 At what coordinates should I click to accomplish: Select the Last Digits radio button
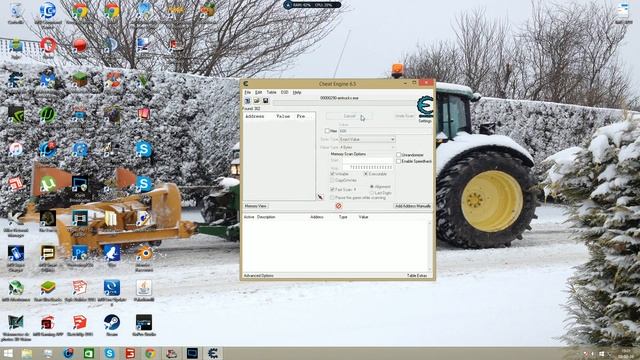coord(372,193)
